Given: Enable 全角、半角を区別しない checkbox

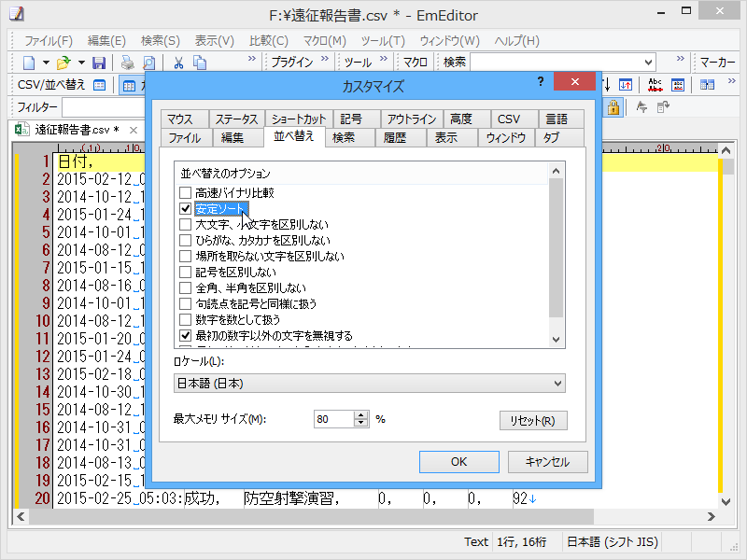Looking at the screenshot, I should 185,287.
